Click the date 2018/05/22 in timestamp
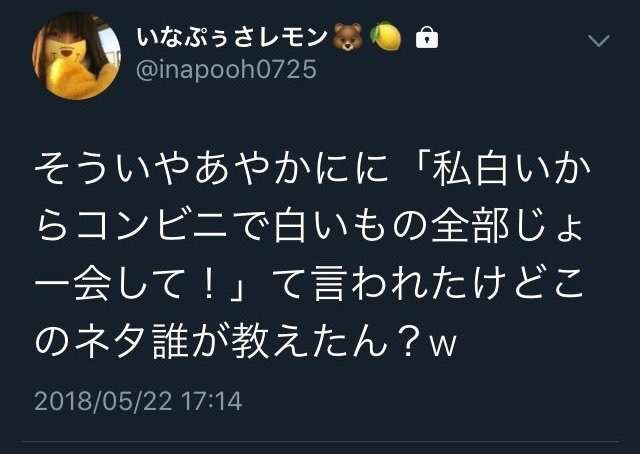 pos(103,401)
